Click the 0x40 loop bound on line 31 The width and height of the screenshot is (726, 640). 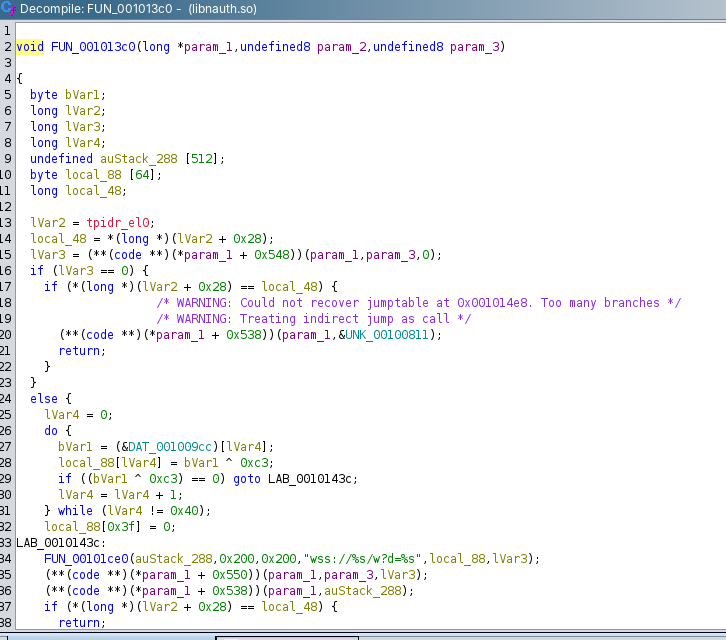184,511
